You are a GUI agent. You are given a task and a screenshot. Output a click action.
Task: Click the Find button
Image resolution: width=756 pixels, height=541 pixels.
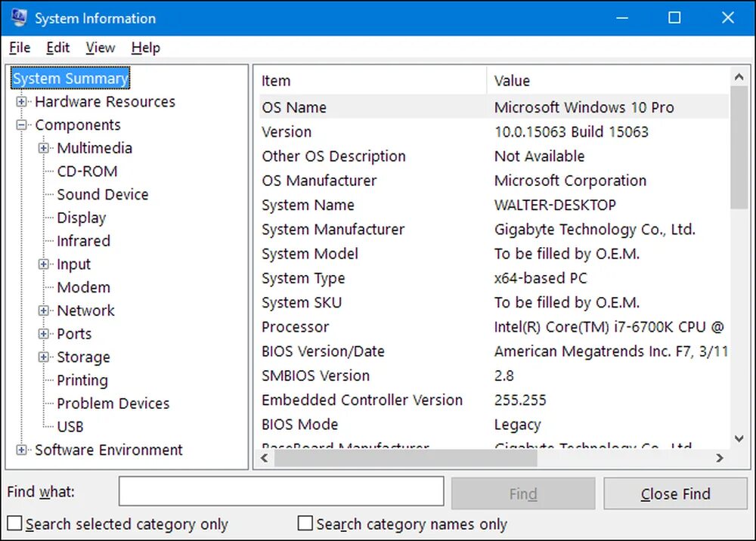[x=523, y=493]
